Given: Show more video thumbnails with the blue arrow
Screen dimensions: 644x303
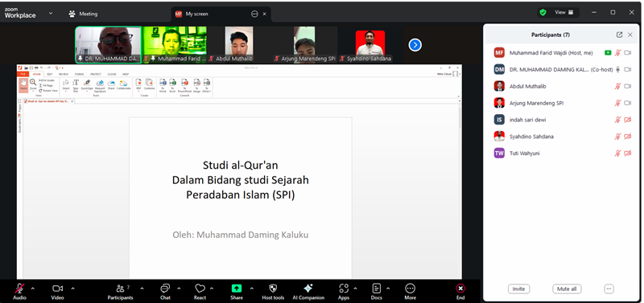Looking at the screenshot, I should 415,45.
